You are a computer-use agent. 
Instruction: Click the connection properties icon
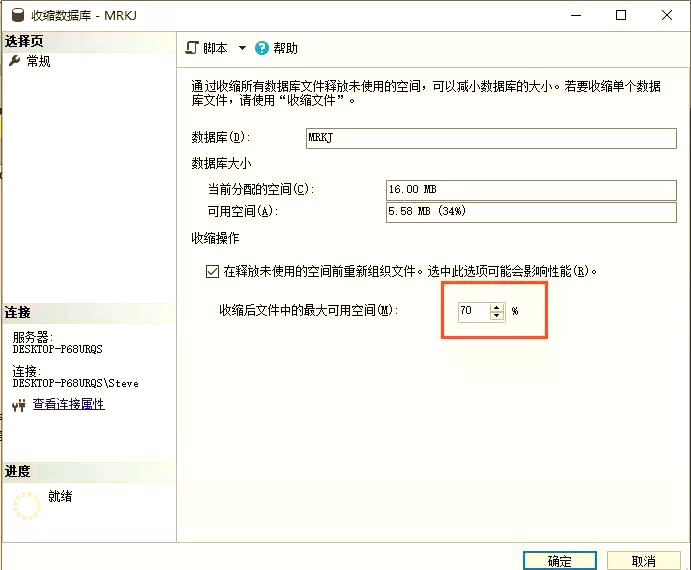[19, 405]
